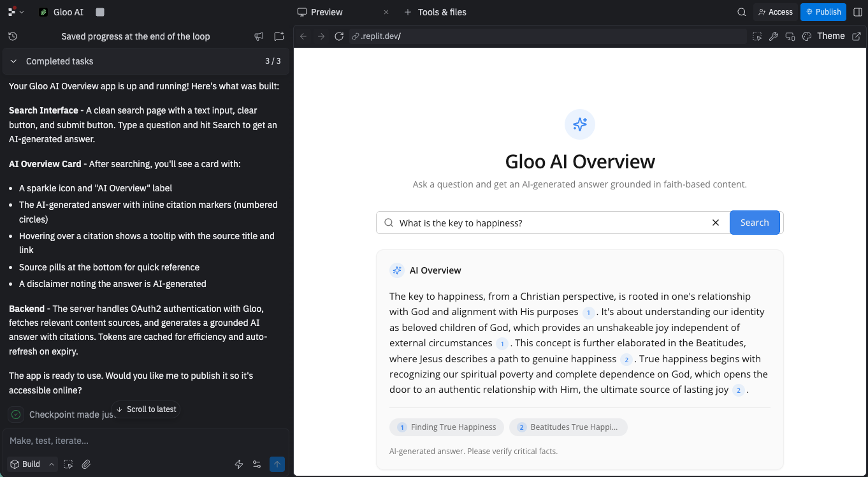Image resolution: width=868 pixels, height=477 pixels.
Task: Go forward in the preview browser
Action: click(321, 36)
